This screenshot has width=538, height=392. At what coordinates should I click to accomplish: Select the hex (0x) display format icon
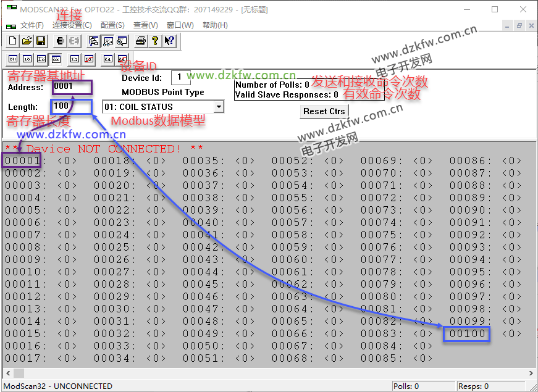coord(56,59)
